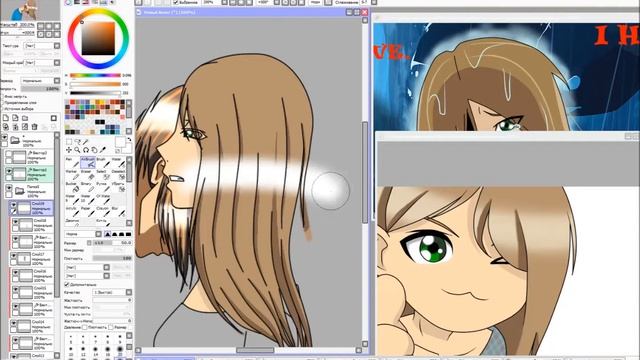Select the flat-top brush edge shape
Screen dimensions: 640x360
[129, 234]
